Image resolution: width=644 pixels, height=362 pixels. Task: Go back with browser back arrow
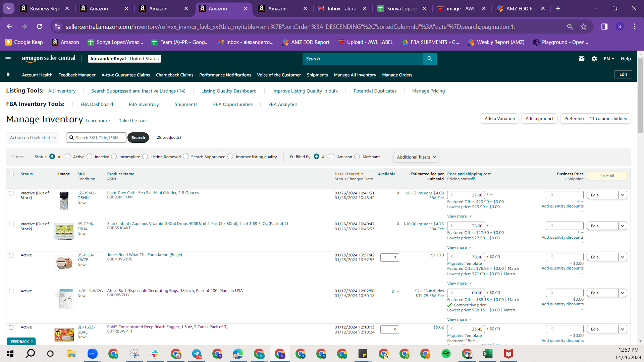tap(9, 26)
